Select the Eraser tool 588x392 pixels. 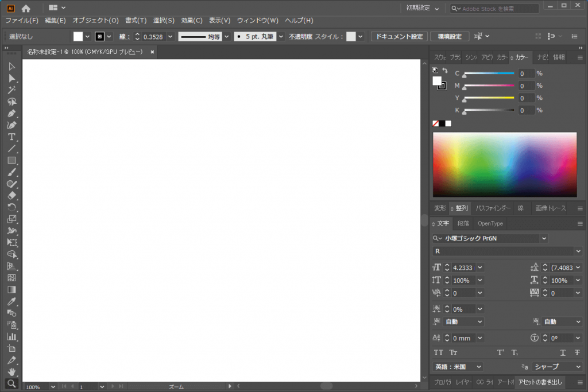click(11, 195)
